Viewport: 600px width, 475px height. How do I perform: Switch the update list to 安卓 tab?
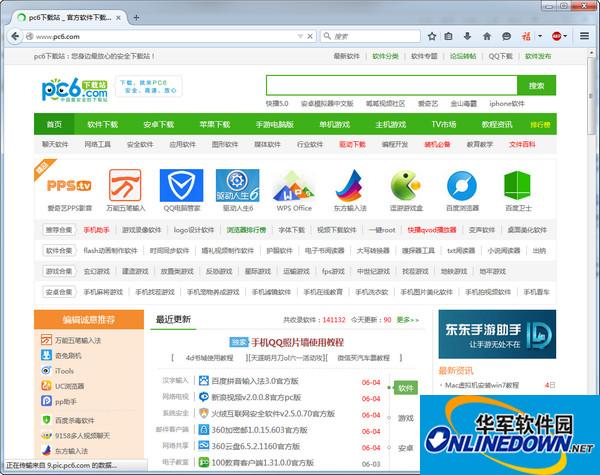click(x=406, y=448)
